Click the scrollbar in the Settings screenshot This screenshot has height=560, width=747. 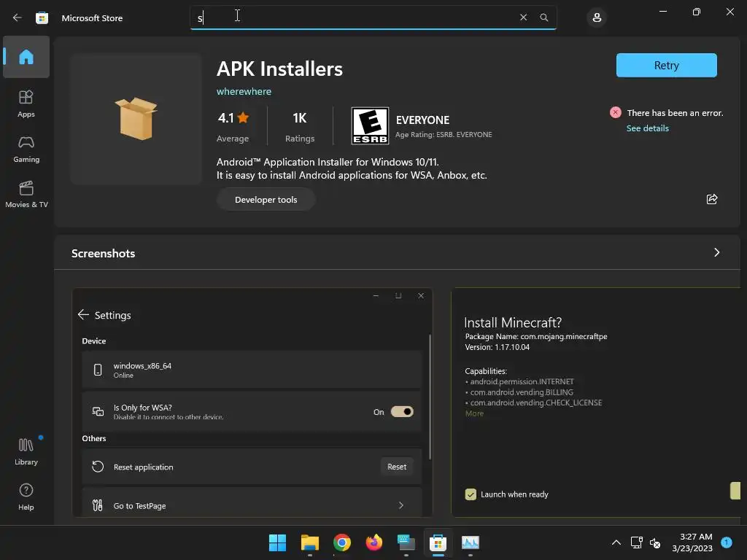(430, 396)
